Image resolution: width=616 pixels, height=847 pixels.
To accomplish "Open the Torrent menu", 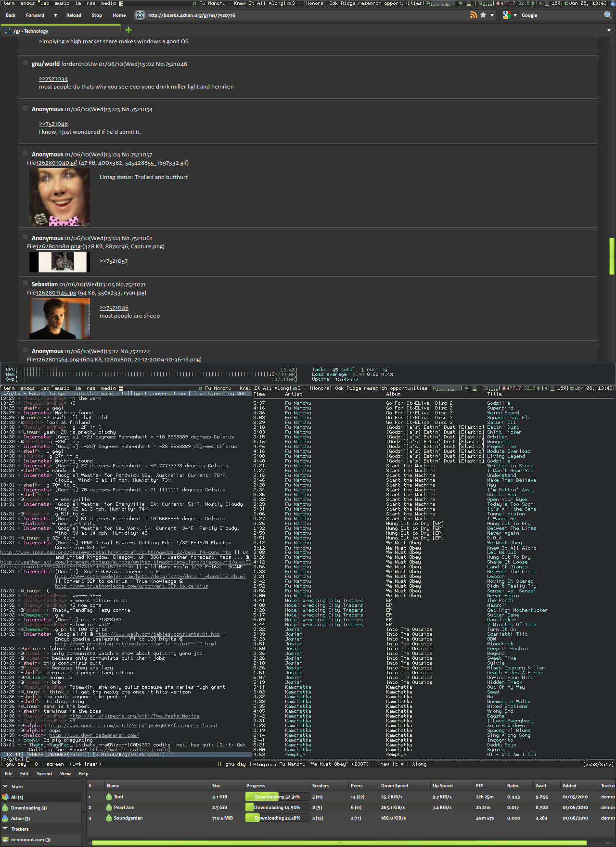I will [x=44, y=774].
